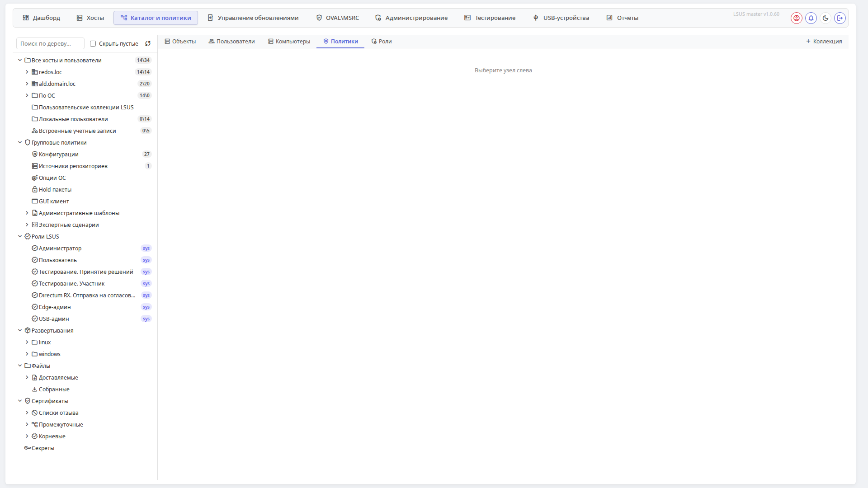Focus the 'Поиск по дереву' search field

click(50, 43)
